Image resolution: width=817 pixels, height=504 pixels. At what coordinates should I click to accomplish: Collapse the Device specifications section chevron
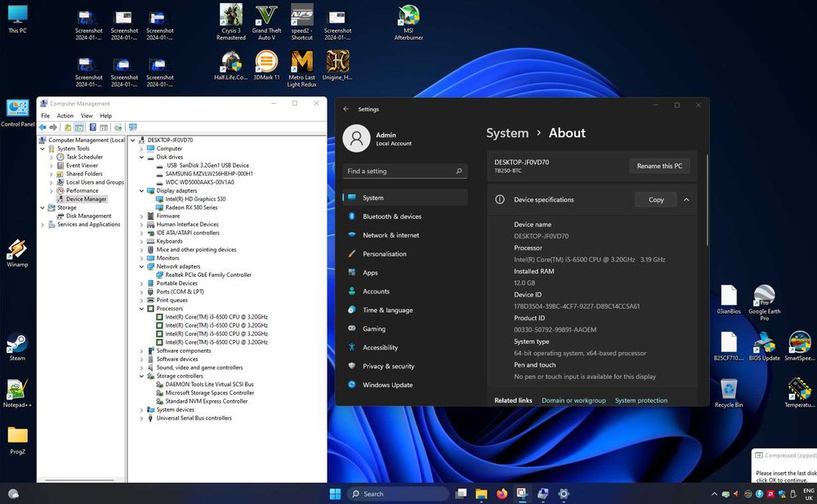(x=686, y=199)
